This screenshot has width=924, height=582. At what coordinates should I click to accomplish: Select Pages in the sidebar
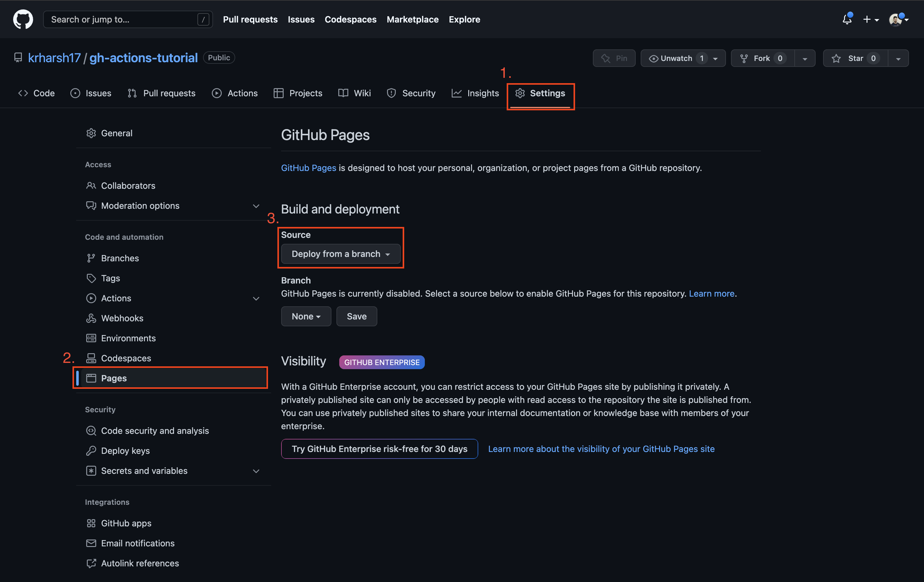(x=114, y=378)
